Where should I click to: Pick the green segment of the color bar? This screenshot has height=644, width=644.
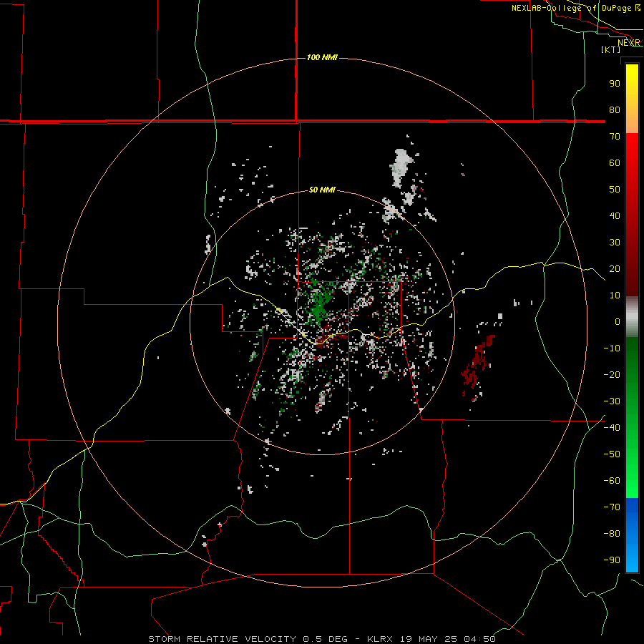click(x=632, y=417)
